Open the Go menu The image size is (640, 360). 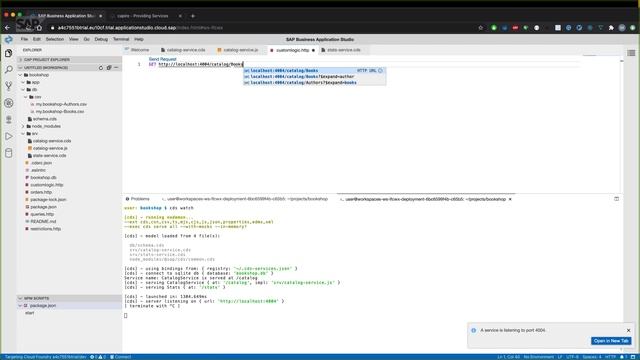[x=87, y=40]
